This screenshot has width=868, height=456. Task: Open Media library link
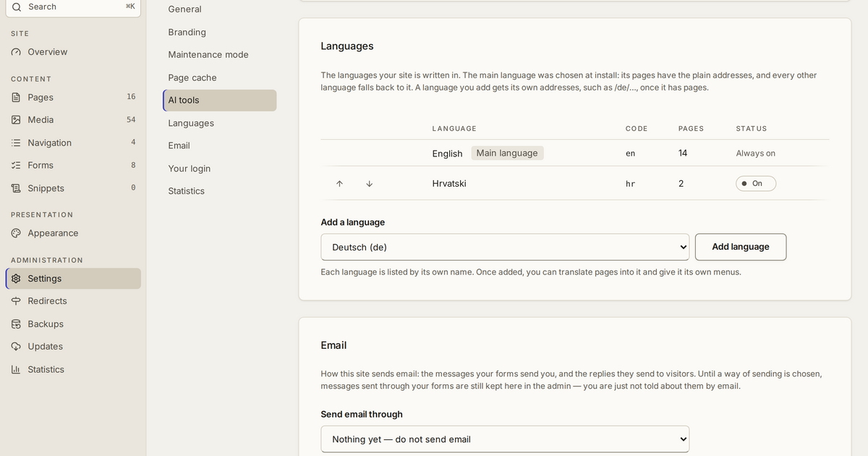click(73, 120)
